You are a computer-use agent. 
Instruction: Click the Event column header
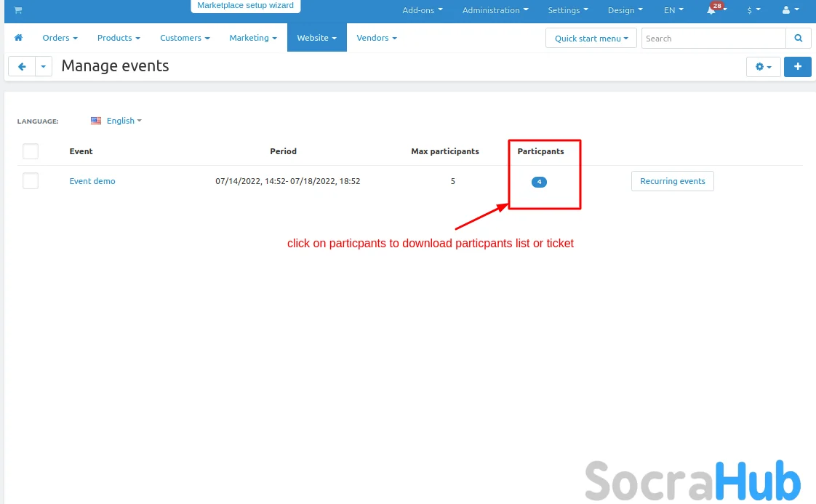coord(81,151)
